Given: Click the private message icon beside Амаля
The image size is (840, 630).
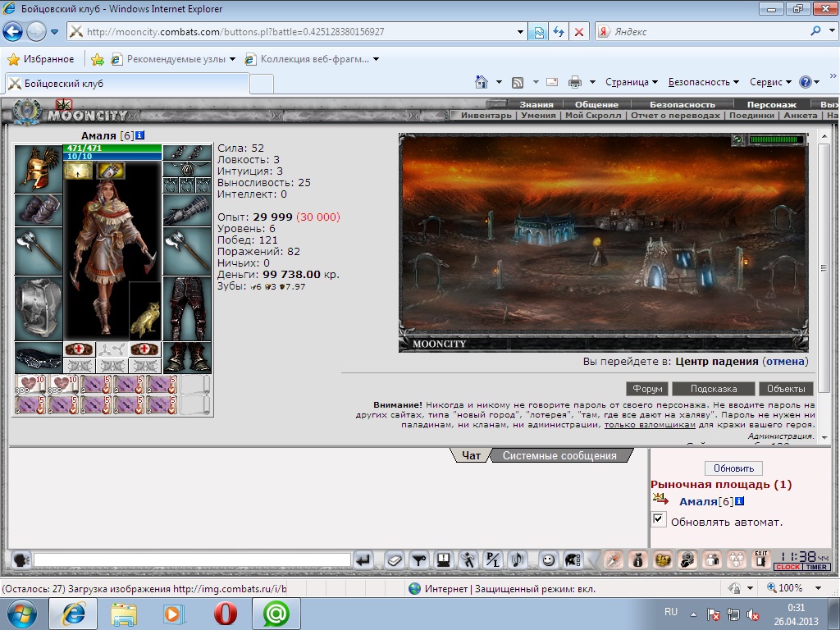Looking at the screenshot, I should pyautogui.click(x=661, y=500).
